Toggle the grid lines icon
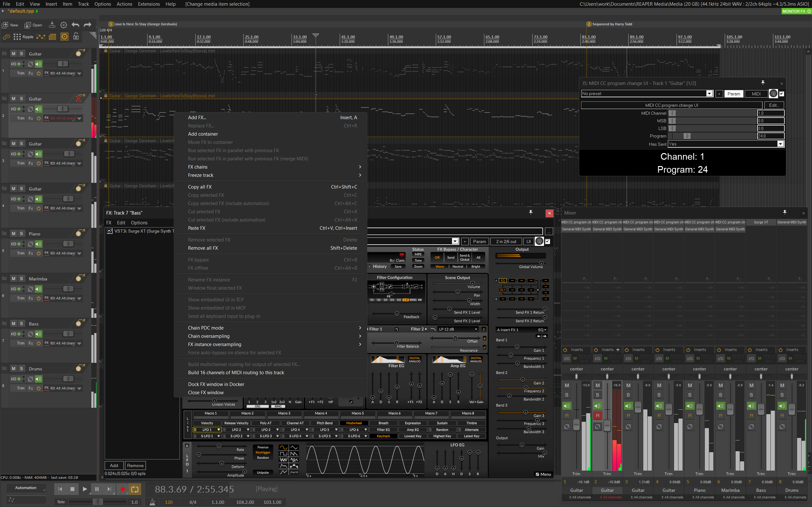The image size is (812, 507). pos(52,36)
